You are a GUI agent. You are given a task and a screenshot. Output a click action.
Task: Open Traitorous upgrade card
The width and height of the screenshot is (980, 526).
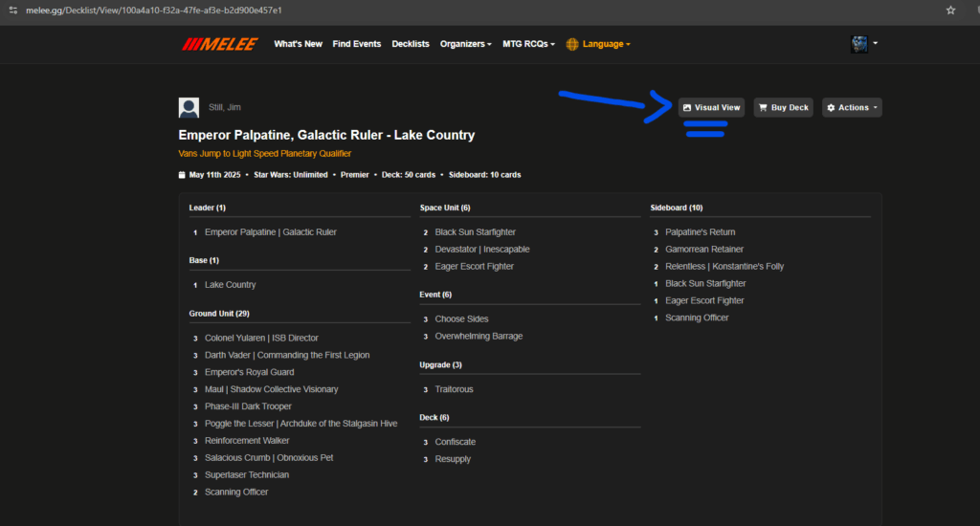tap(454, 389)
